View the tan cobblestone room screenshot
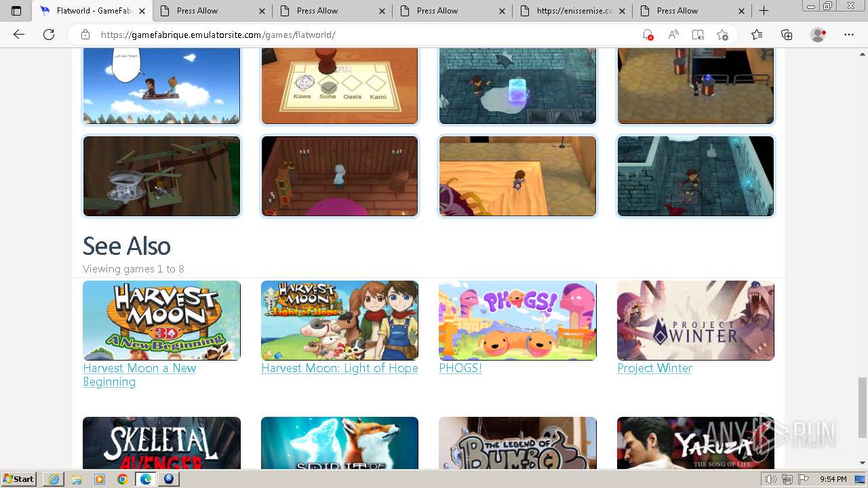 click(696, 86)
